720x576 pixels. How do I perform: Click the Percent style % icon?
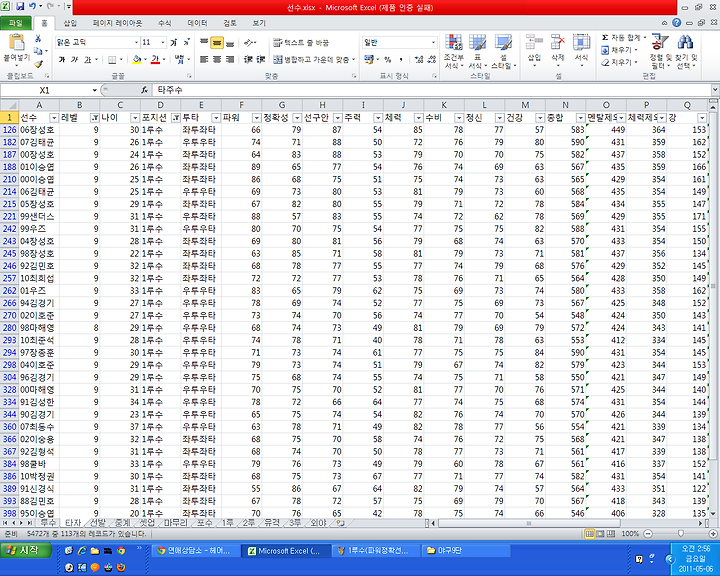[x=388, y=59]
